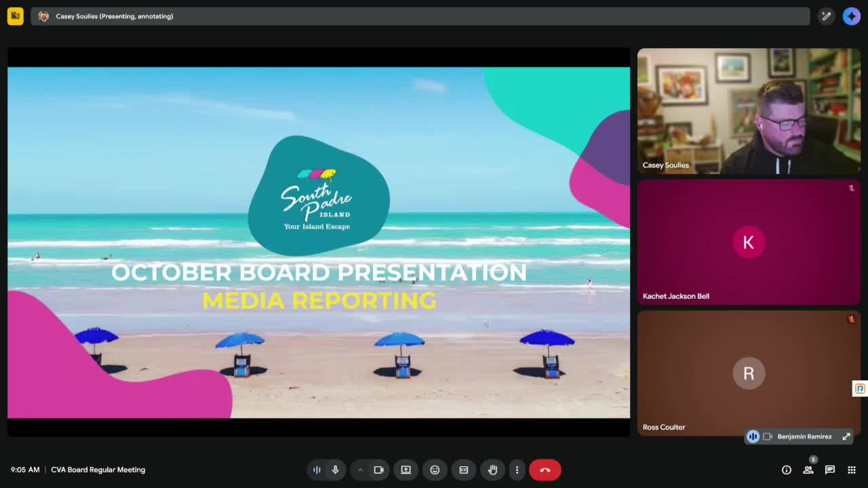Toggle the microphone button in call controls
Image resolution: width=868 pixels, height=488 pixels.
[x=335, y=470]
